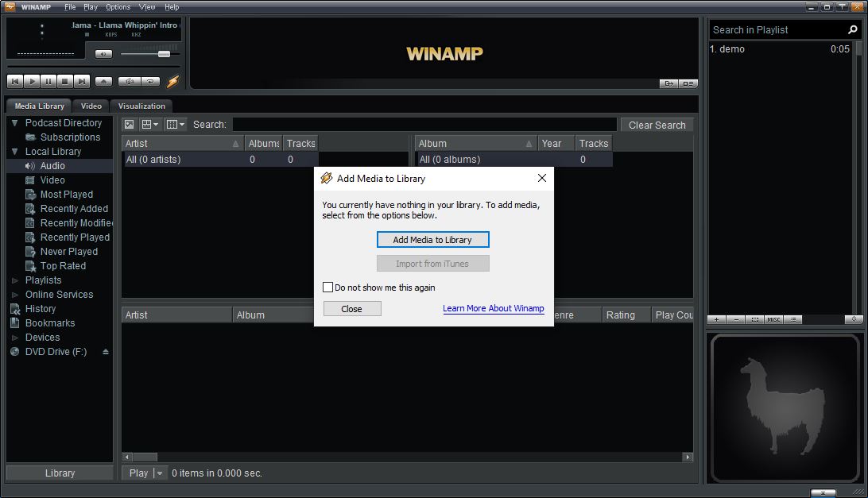Click the library Search input field
Viewport: 868px width, 498px height.
(424, 125)
